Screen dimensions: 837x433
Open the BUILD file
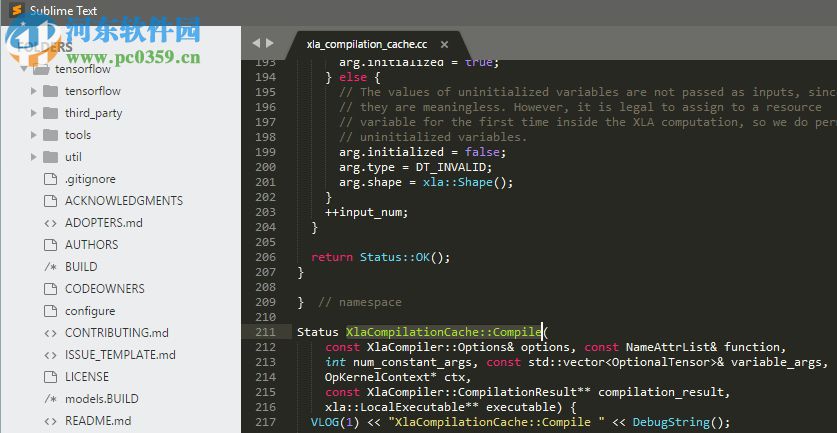coord(81,266)
